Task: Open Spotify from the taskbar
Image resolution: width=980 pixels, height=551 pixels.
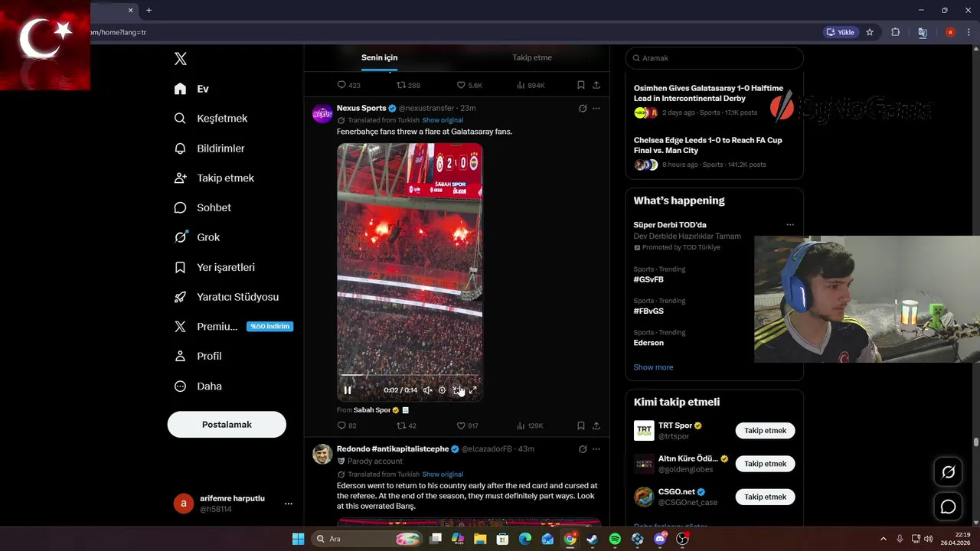Action: click(615, 539)
